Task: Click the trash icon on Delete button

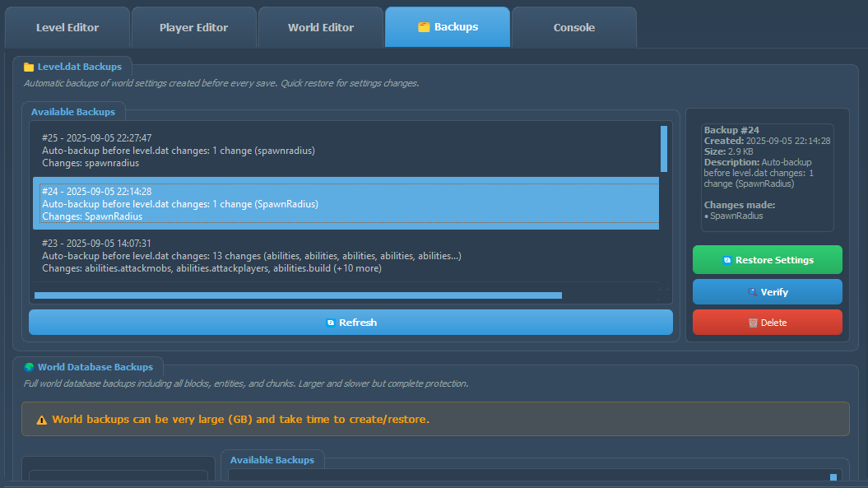Action: [x=753, y=323]
